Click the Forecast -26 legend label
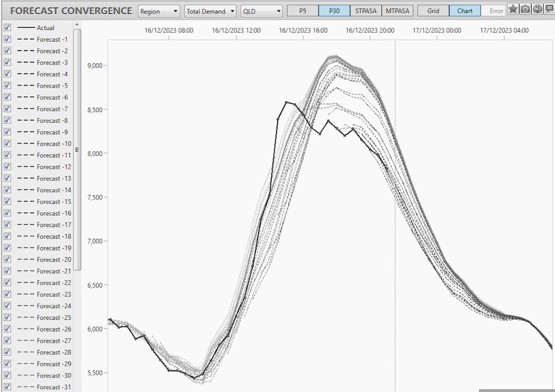This screenshot has height=392, width=555. [x=54, y=329]
